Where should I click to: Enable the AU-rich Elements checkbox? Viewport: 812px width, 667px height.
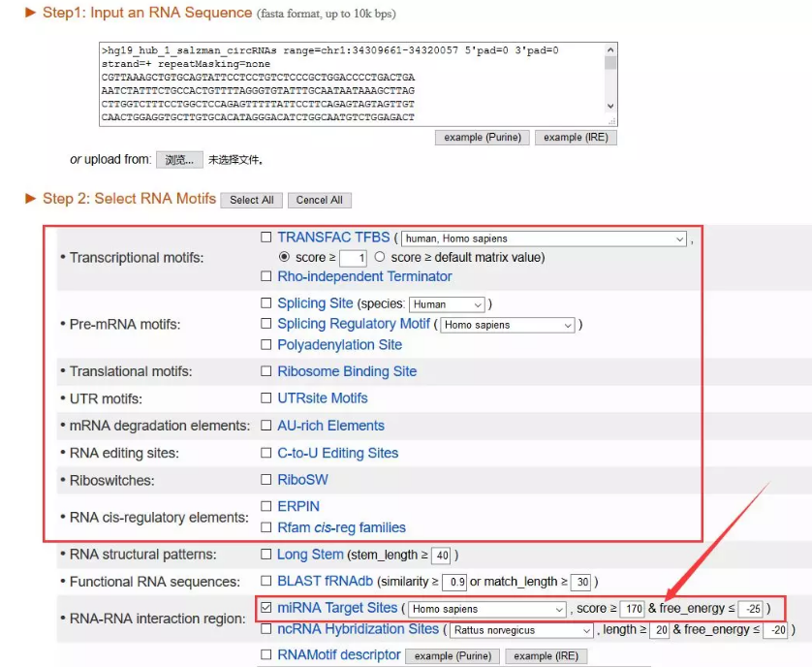coord(266,426)
